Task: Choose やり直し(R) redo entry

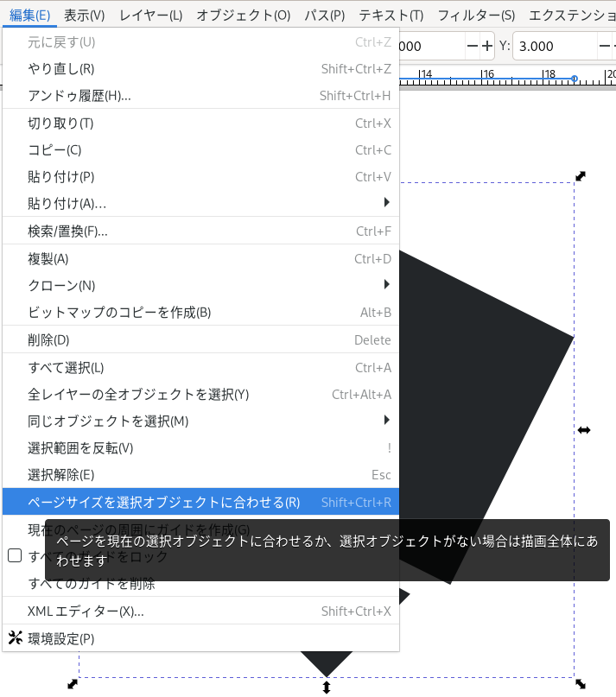Action: [200, 69]
